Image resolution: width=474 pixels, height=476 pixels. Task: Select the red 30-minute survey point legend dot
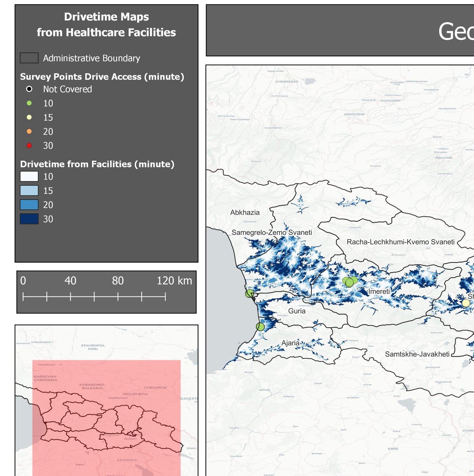click(x=29, y=146)
